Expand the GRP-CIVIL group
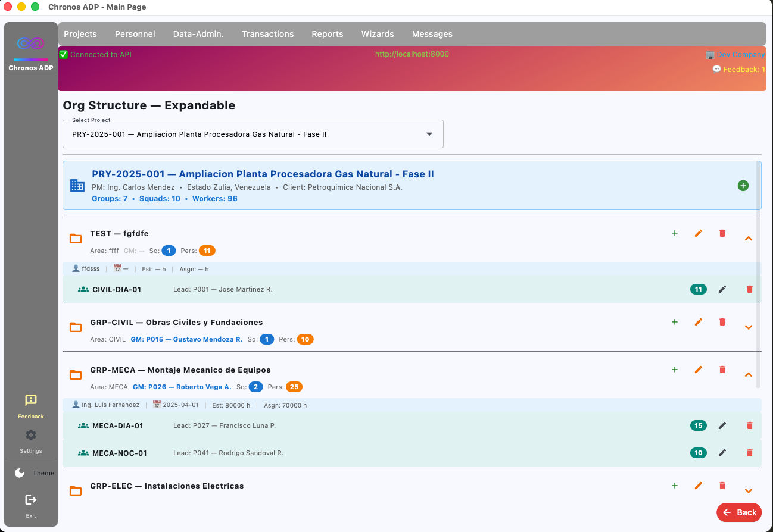773x532 pixels. (749, 327)
